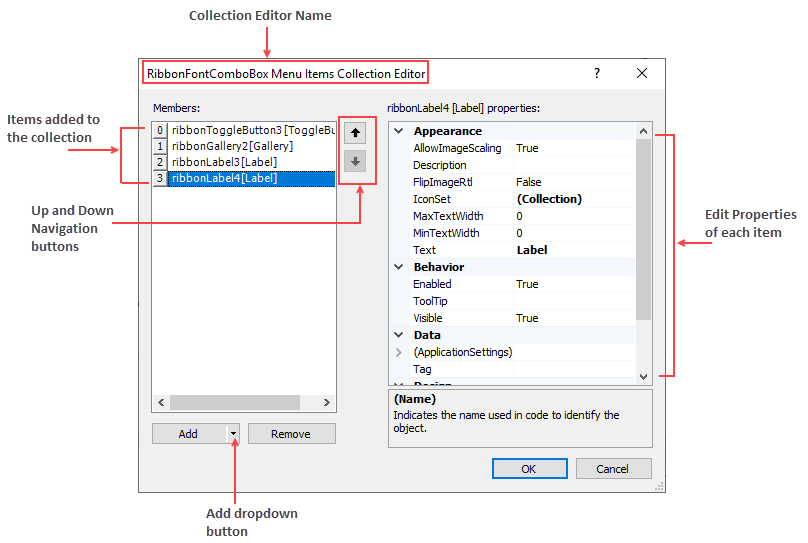Open the Add dropdown arrow
Viewport: 808px width, 543px height.
[x=233, y=434]
